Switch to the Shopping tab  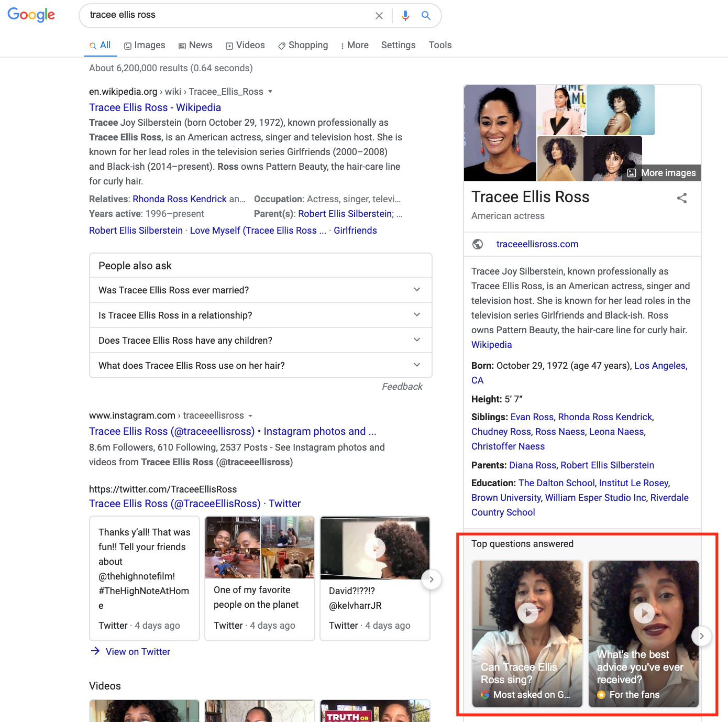[x=303, y=46]
